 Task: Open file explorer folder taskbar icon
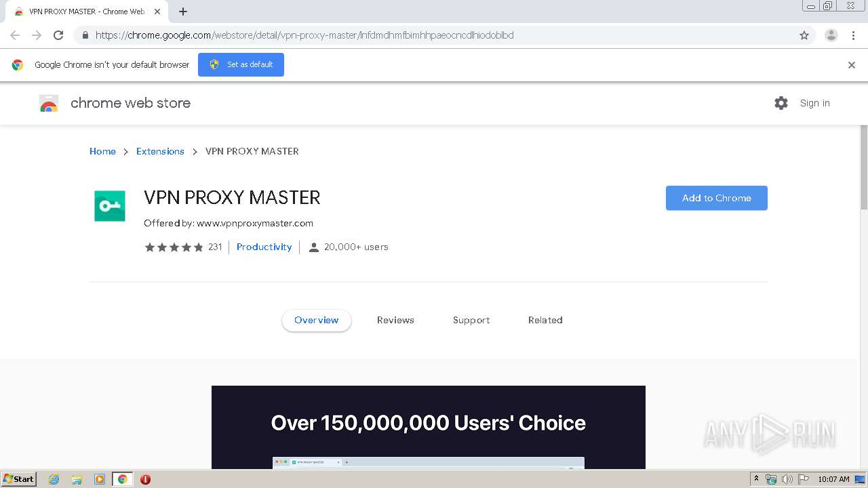77,479
